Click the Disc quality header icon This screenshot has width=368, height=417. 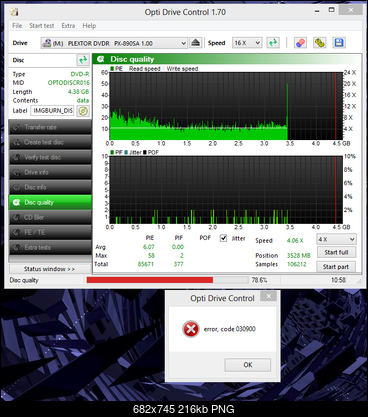tap(100, 59)
